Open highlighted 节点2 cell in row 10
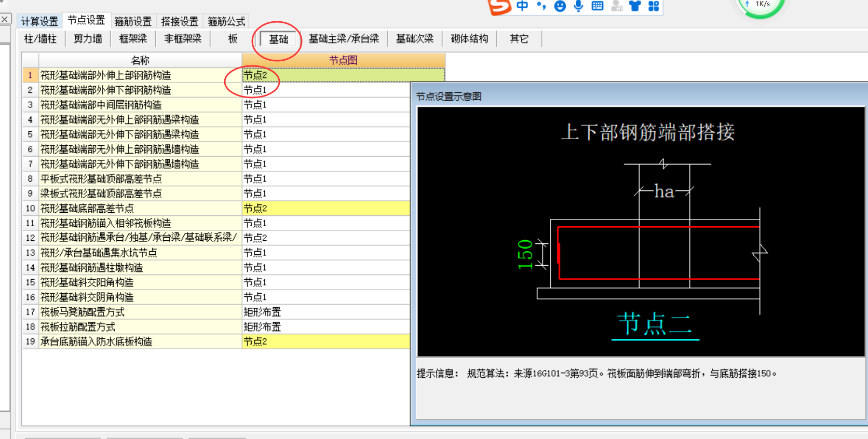 coord(326,208)
